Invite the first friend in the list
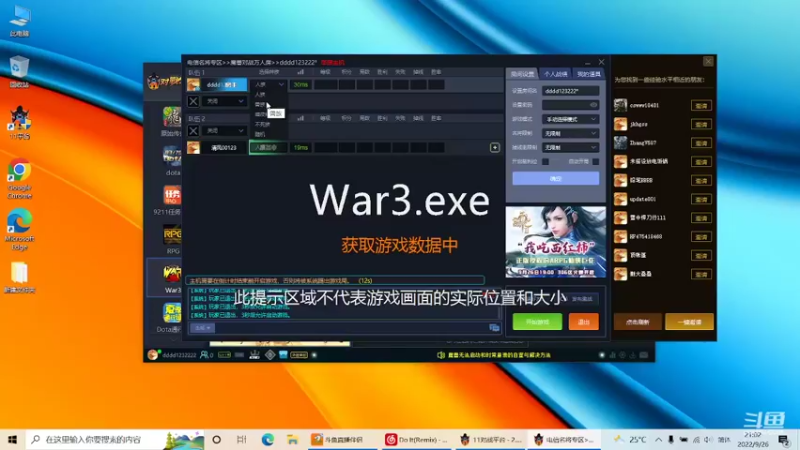Screen dimensions: 800x450 [701, 106]
